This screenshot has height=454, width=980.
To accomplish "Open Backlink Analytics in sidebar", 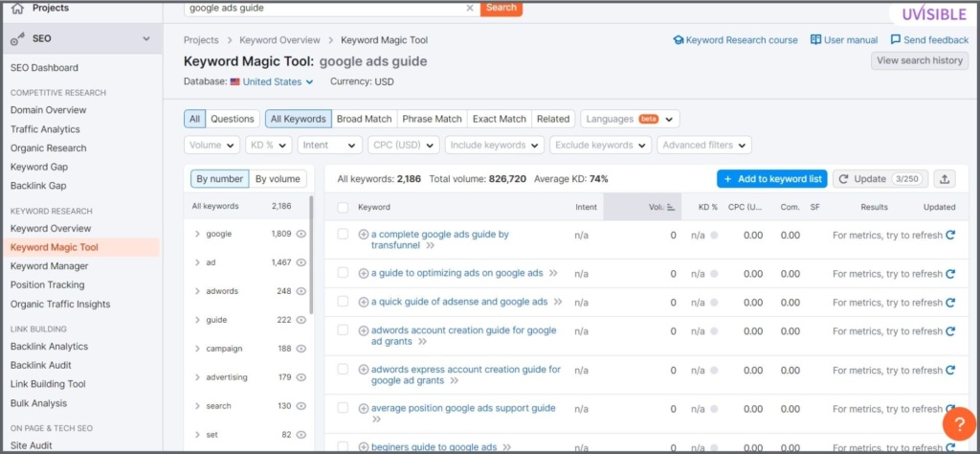I will 50,347.
